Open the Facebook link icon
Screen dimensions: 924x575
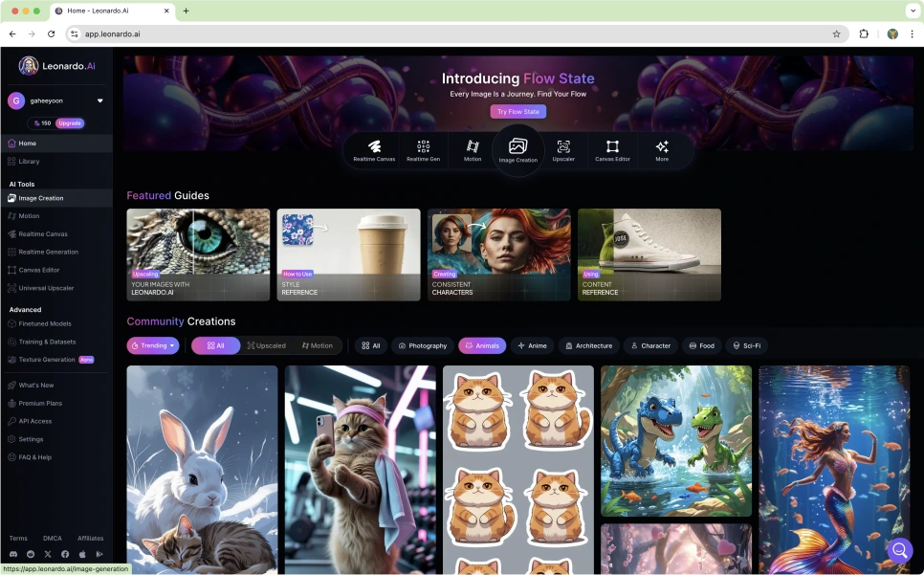coord(65,554)
